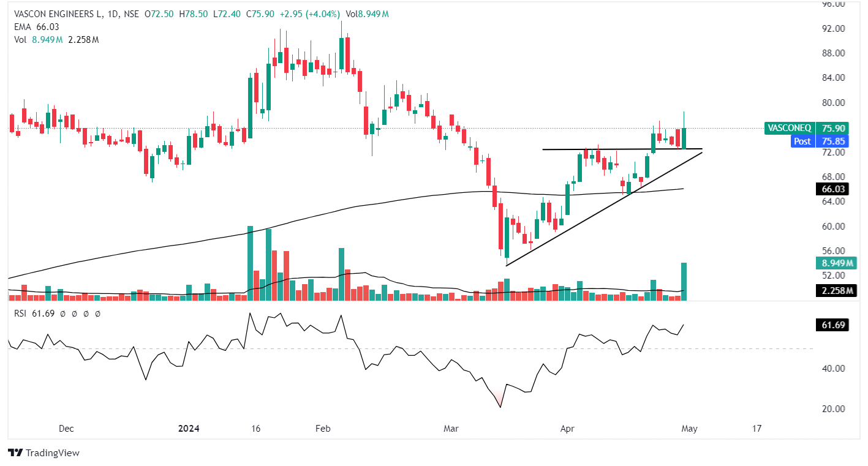Click the TradingView wordmark text
This screenshot has height=466, width=868.
click(x=53, y=453)
